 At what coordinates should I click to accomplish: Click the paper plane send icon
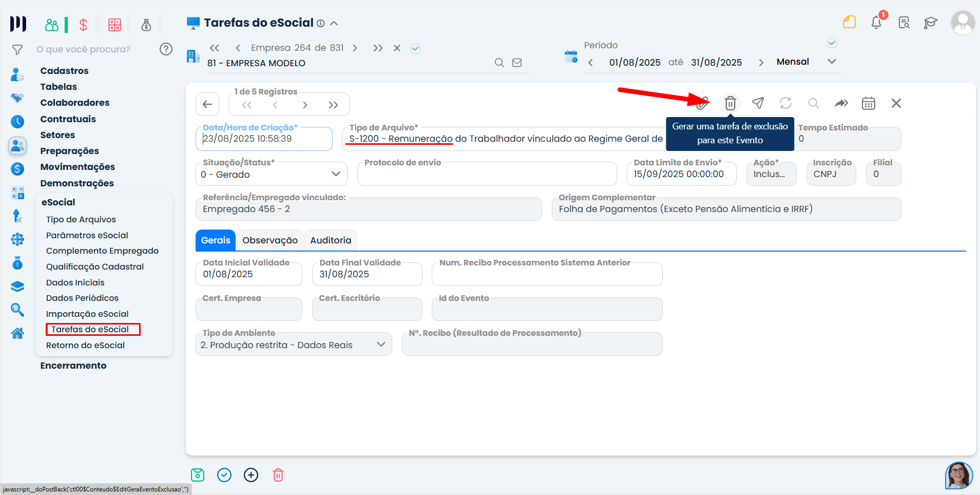758,103
